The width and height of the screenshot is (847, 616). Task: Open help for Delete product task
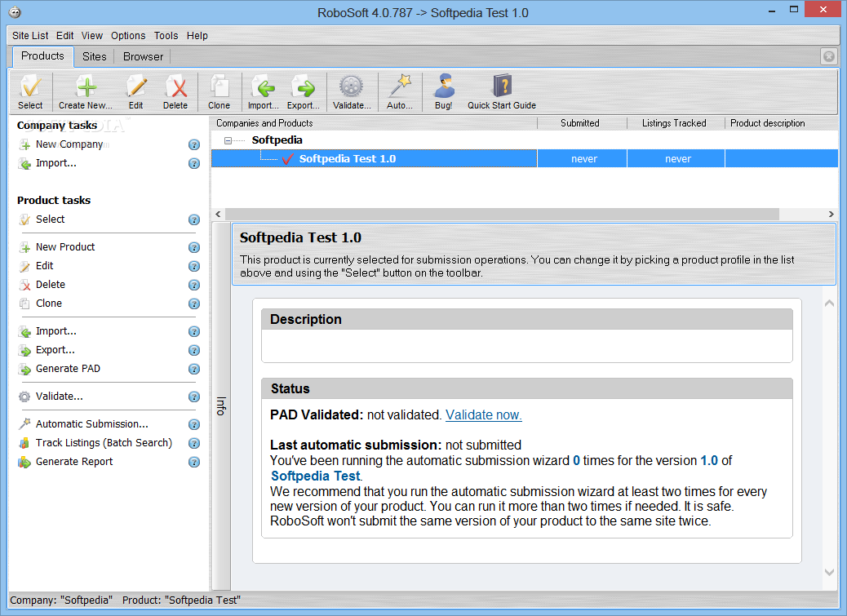pyautogui.click(x=194, y=285)
